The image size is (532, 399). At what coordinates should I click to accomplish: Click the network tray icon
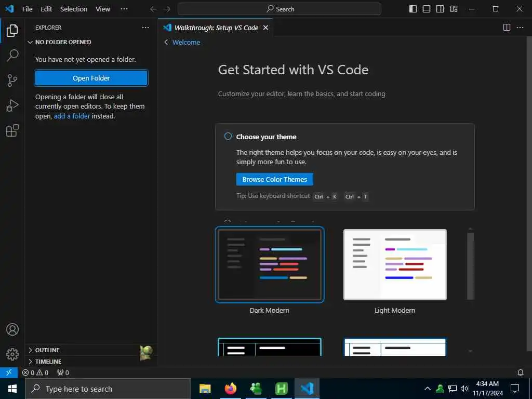pyautogui.click(x=453, y=389)
